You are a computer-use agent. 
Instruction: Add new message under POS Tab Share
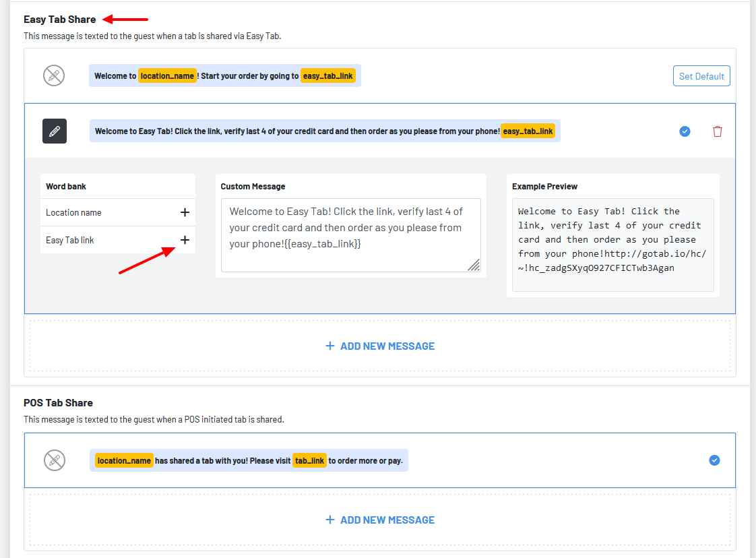[x=380, y=520]
